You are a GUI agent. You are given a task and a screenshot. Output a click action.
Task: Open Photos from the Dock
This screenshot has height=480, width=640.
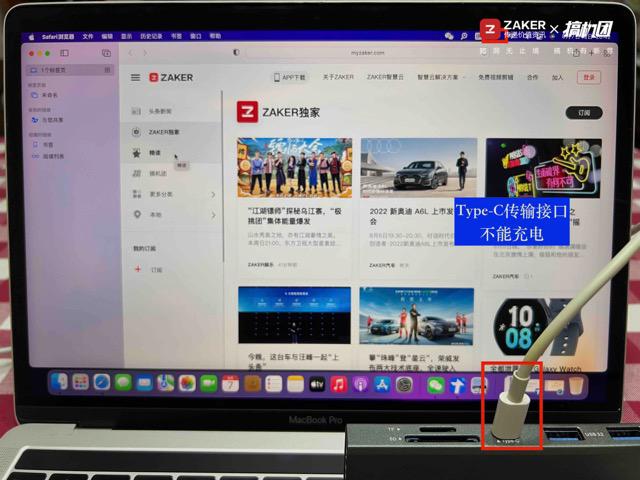(x=187, y=383)
